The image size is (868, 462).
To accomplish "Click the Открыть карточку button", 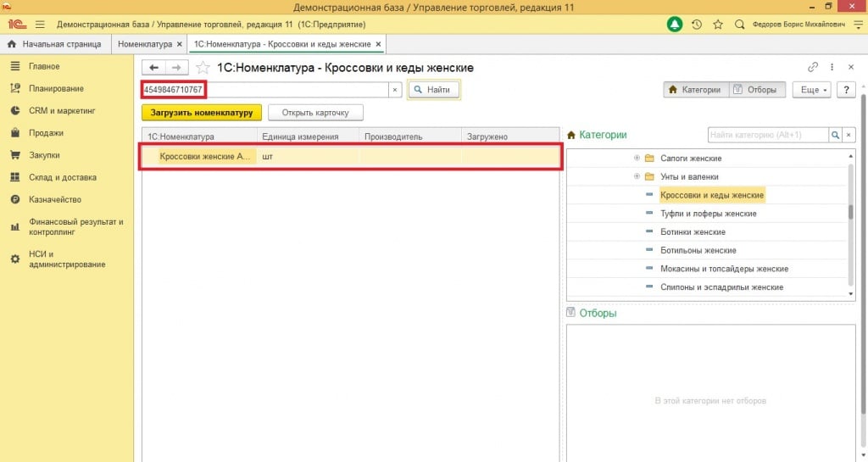I will (x=315, y=112).
